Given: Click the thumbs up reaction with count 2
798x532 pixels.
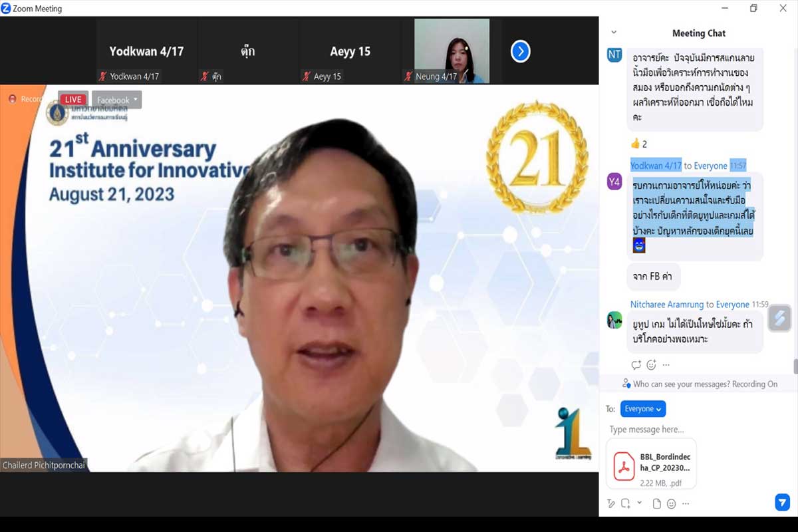Looking at the screenshot, I should (638, 144).
